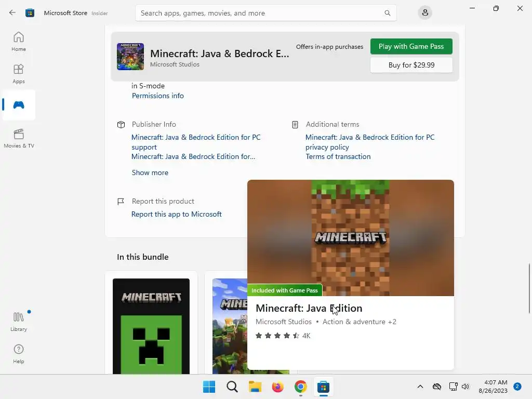Open the clock and date panel
Viewport: 532px width, 399px height.
pyautogui.click(x=493, y=387)
